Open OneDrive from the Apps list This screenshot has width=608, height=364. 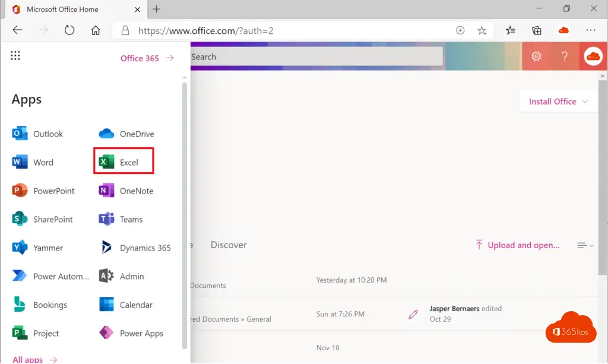click(x=126, y=134)
